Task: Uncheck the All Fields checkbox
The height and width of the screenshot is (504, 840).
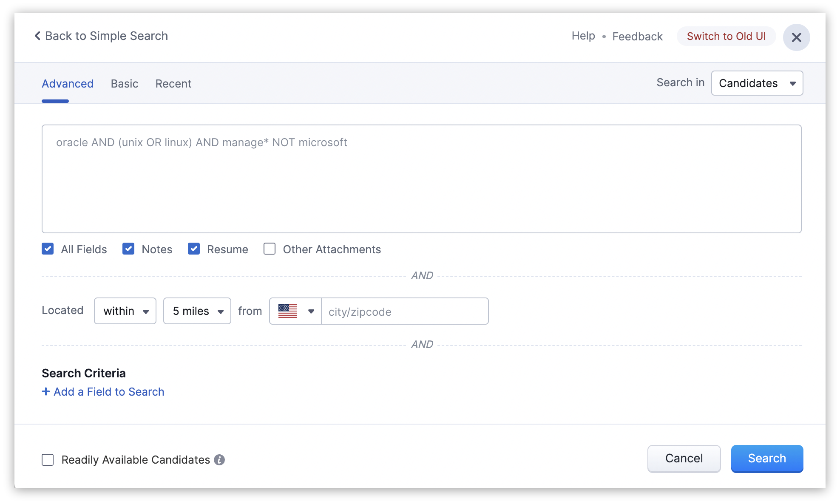Action: point(48,249)
